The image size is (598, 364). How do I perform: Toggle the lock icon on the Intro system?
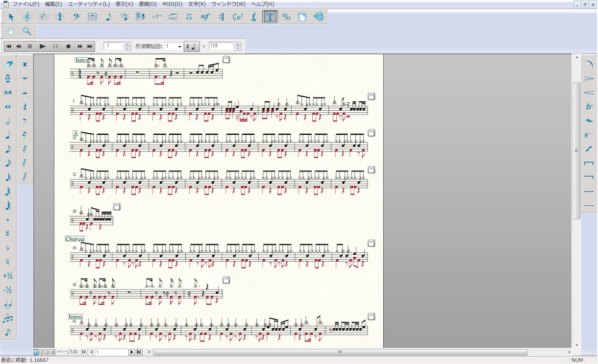coord(226,59)
